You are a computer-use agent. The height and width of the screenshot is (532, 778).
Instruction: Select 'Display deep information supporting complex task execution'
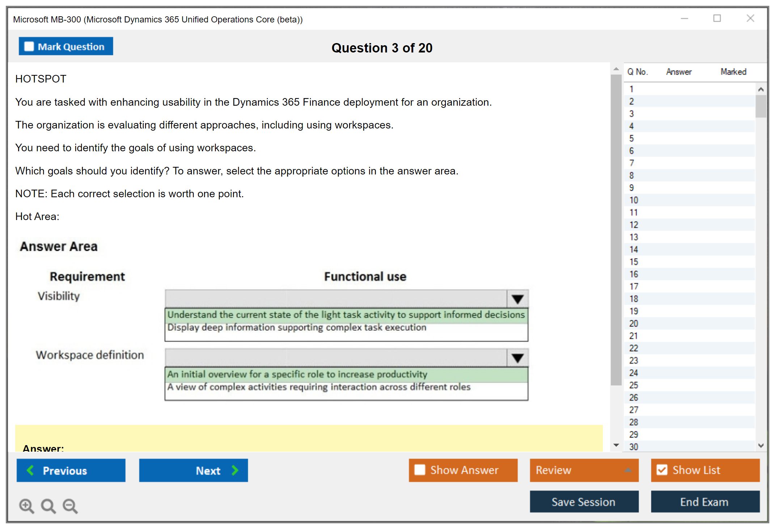[297, 328]
